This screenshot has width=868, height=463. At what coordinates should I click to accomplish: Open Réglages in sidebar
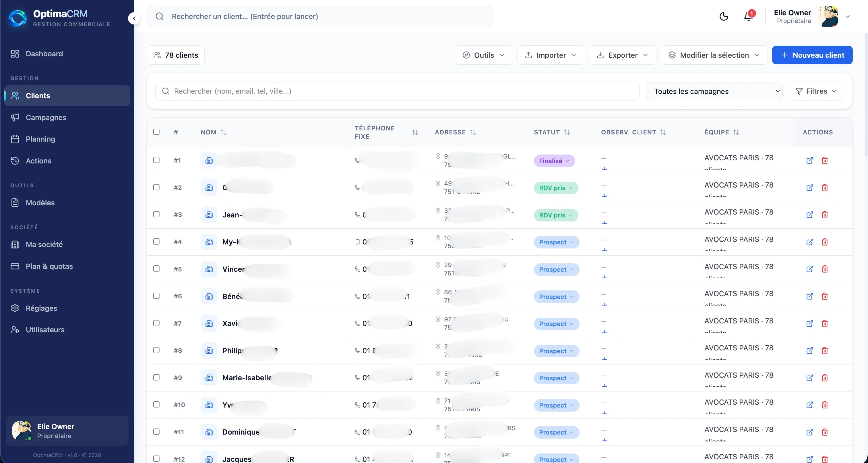click(67, 308)
